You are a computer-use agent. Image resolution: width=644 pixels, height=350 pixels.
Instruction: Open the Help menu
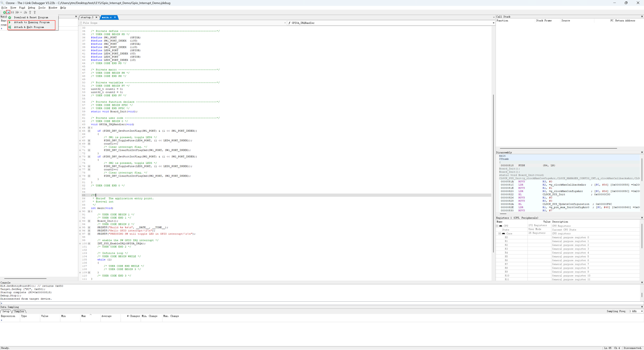(x=63, y=8)
